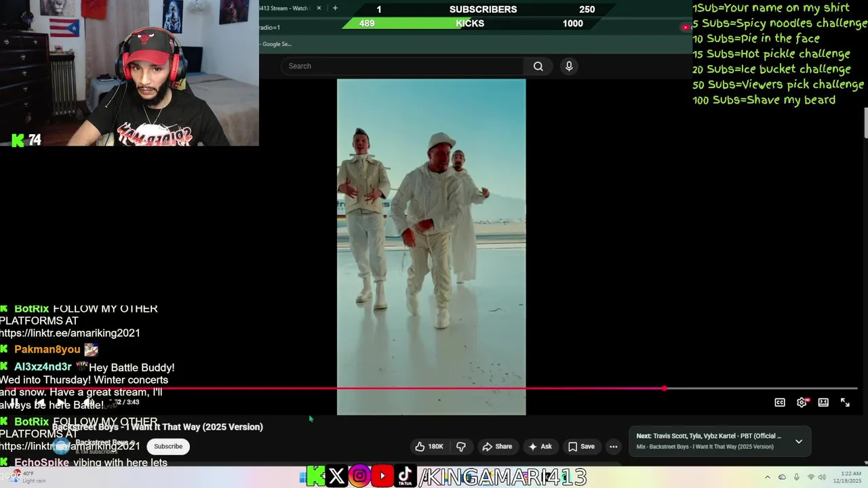Activate voice search microphone icon

click(569, 66)
